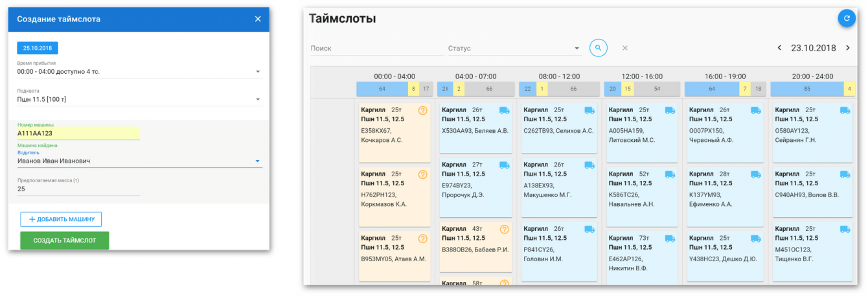Click the Добавить машину button
The image size is (868, 304).
coord(61,219)
